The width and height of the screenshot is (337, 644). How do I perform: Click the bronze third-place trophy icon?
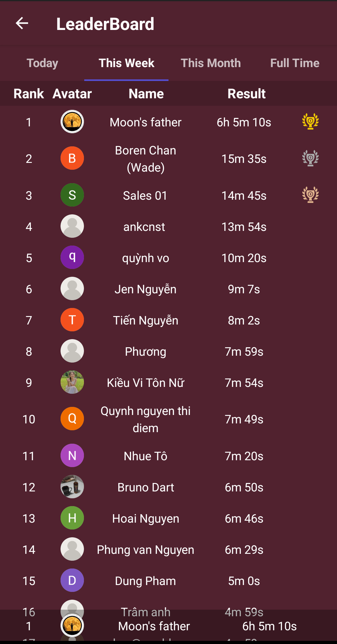(x=310, y=195)
